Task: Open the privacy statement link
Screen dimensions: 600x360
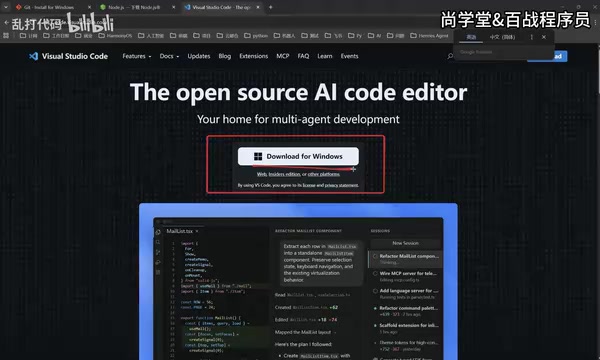Action: click(x=342, y=185)
